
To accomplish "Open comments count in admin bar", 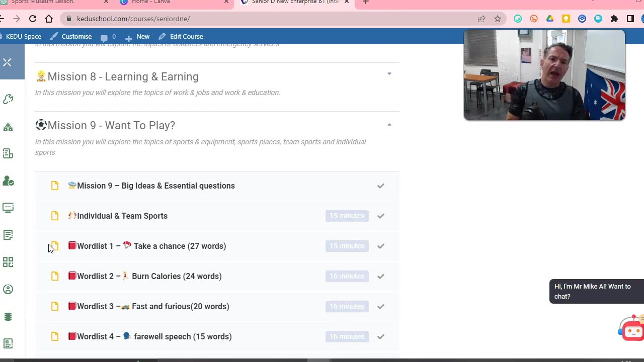I will point(108,36).
